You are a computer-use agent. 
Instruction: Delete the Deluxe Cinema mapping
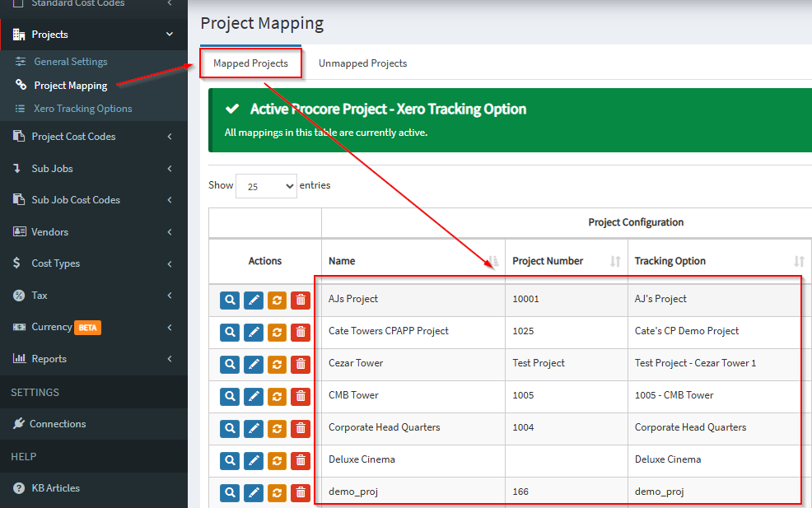(x=301, y=461)
